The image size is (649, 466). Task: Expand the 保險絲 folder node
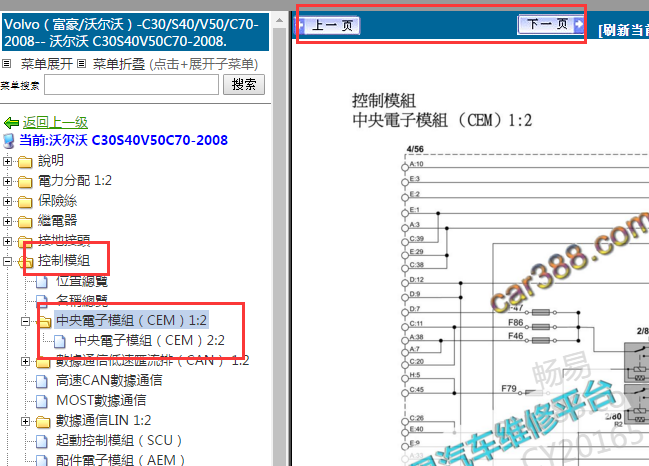point(7,201)
